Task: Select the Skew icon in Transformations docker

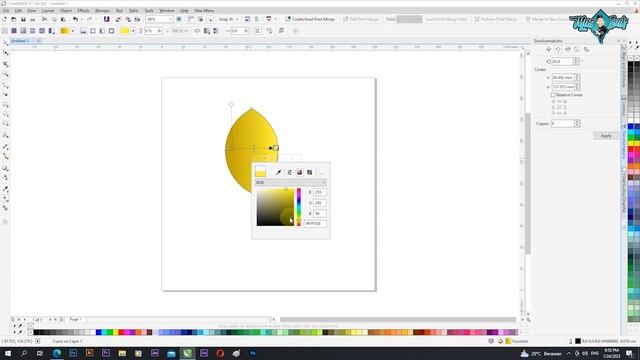Action: point(586,49)
